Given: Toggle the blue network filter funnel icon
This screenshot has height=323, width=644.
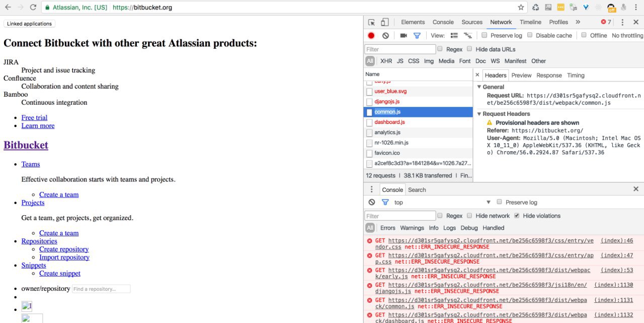Looking at the screenshot, I should 417,36.
